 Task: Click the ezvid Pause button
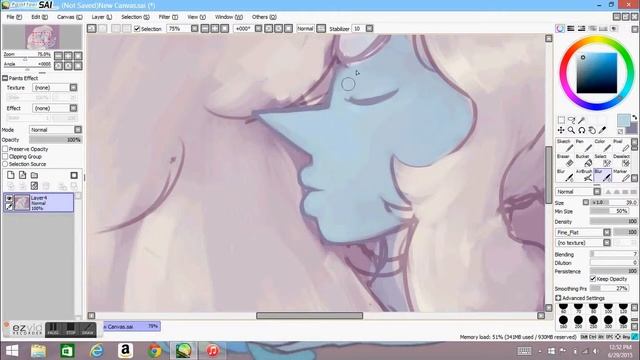[x=53, y=329]
